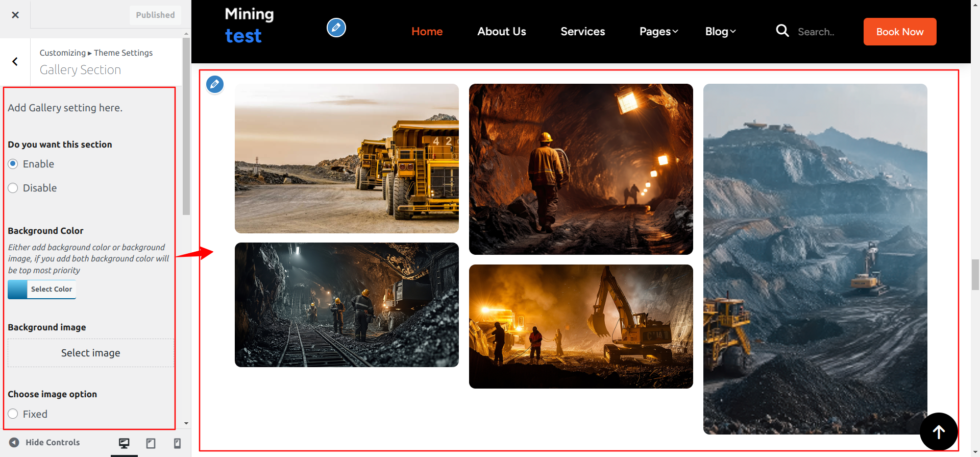
Task: Open the About Us menu item
Action: [x=501, y=32]
